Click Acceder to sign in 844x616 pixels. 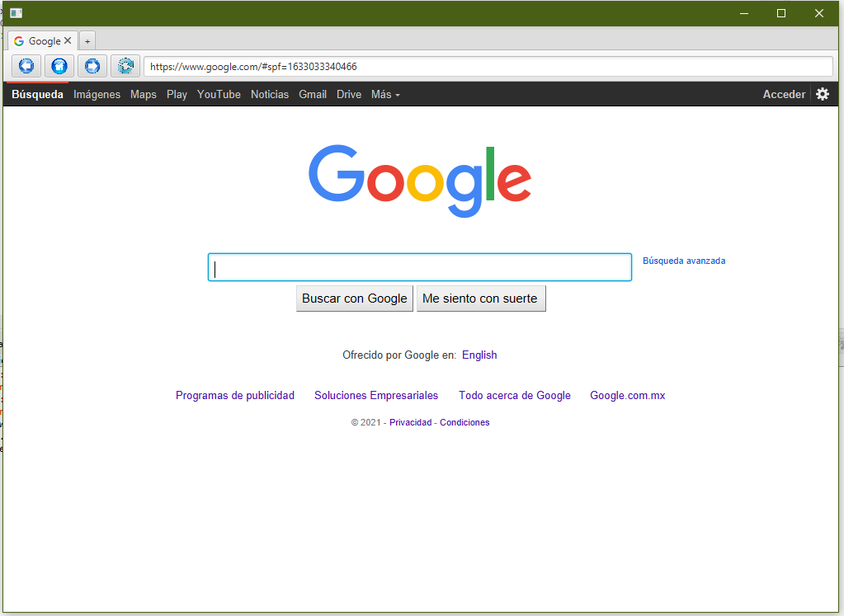784,94
